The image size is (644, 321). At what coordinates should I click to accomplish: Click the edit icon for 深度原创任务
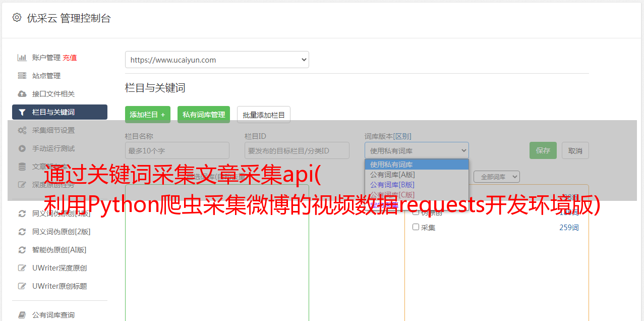pos(22,185)
